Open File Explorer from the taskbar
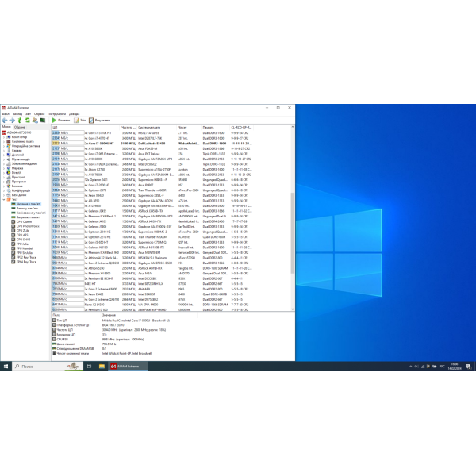 point(102,367)
